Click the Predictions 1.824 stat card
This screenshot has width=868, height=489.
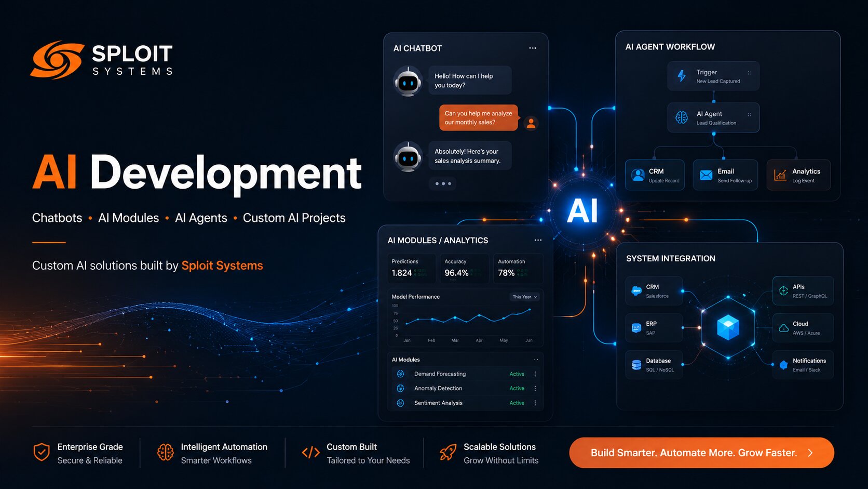412,269
